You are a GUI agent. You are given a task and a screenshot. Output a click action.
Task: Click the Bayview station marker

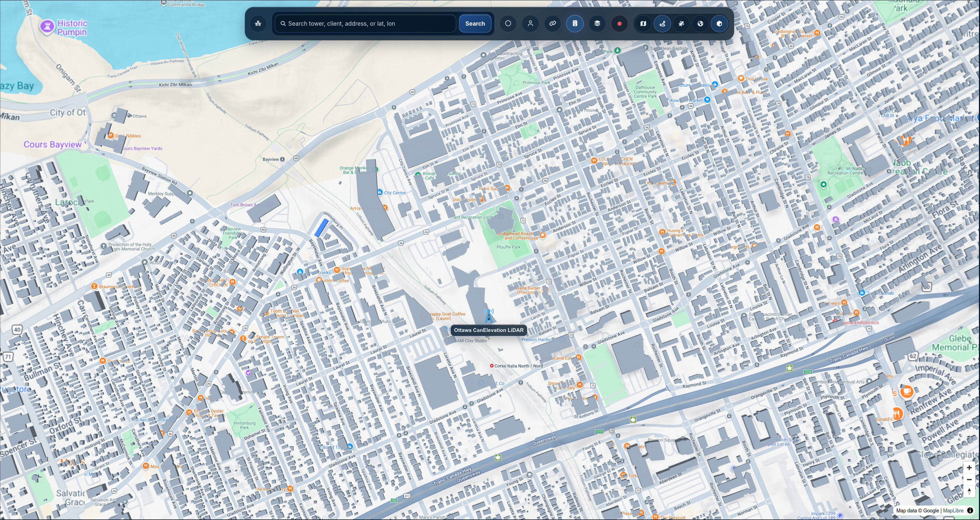[x=282, y=159]
